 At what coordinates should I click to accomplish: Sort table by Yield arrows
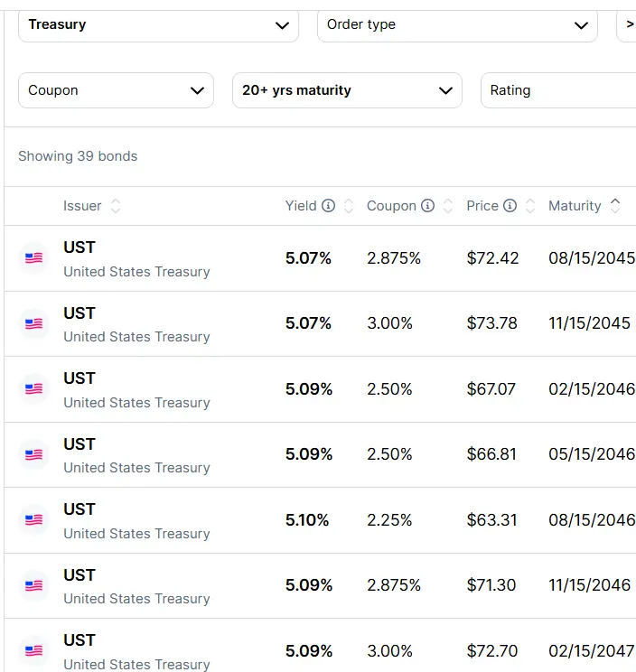349,206
